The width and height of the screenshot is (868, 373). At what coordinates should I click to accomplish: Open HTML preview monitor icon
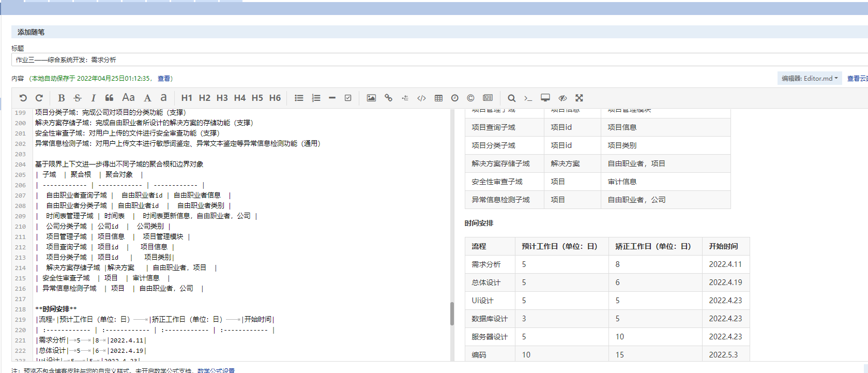pos(545,98)
